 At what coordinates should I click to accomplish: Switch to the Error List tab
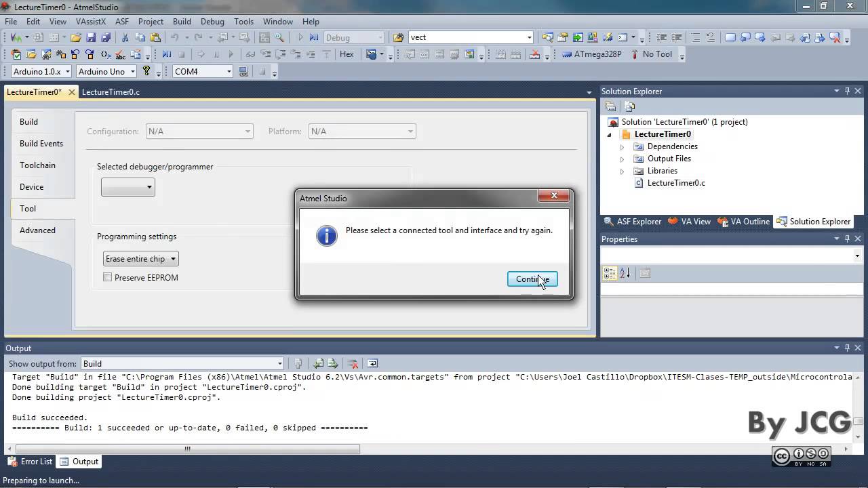click(x=30, y=462)
